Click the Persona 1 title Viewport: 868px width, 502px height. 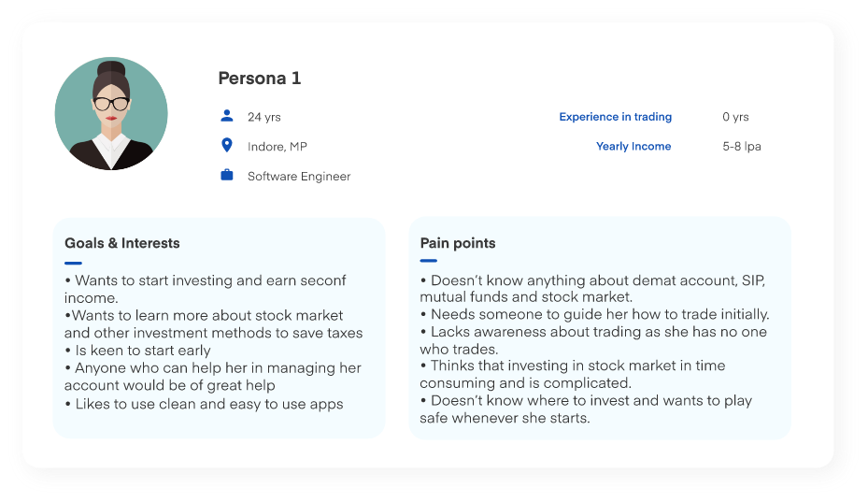pyautogui.click(x=259, y=78)
